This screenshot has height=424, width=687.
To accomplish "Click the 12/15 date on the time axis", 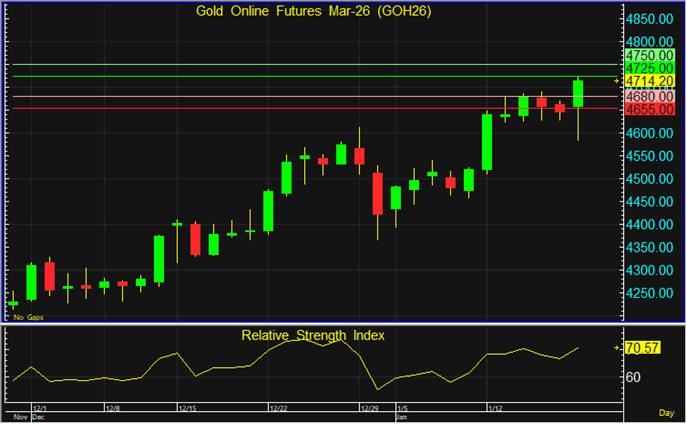I will point(187,409).
